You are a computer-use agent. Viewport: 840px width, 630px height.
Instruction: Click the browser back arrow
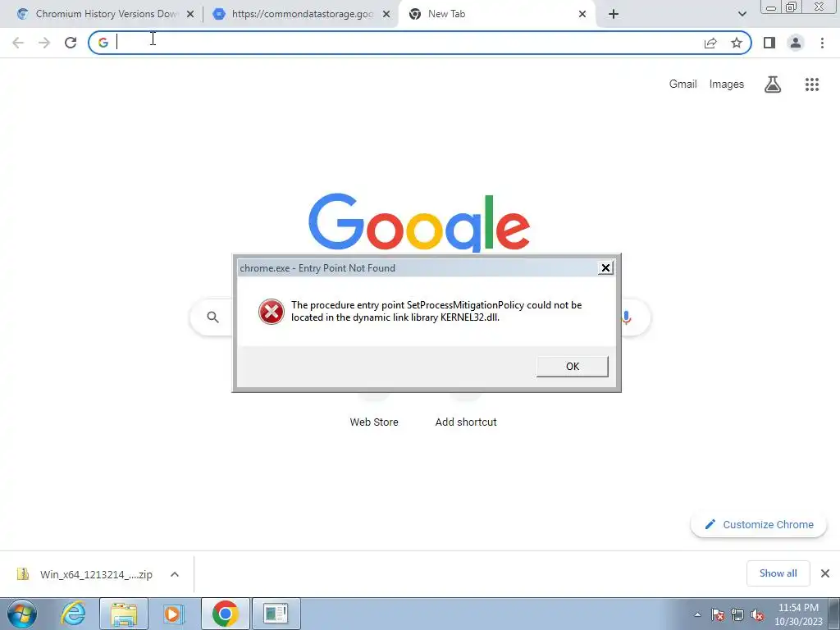18,43
